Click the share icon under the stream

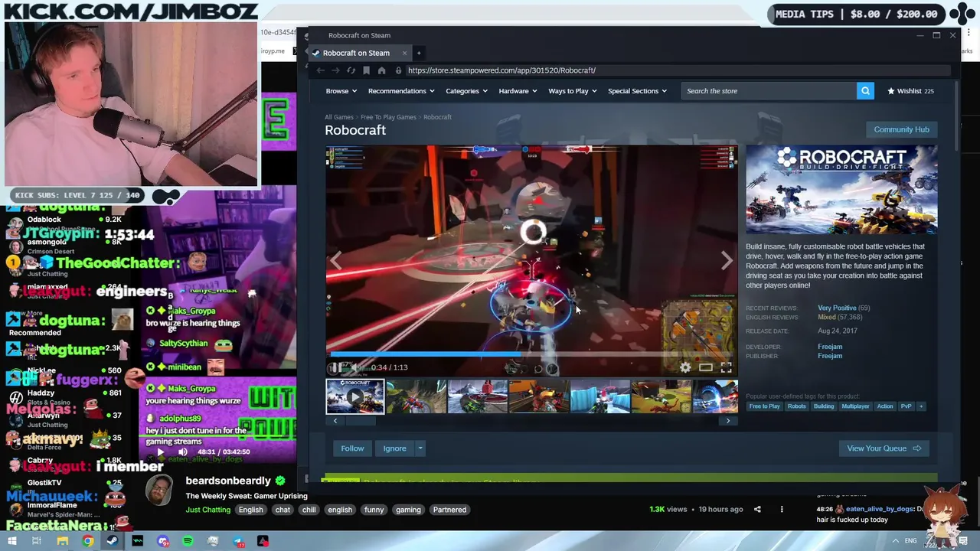757,510
